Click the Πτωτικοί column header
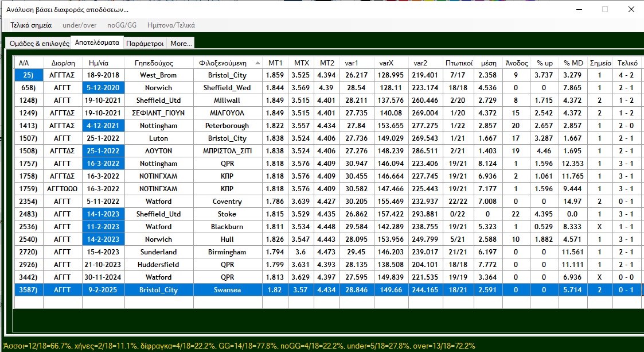Image resolution: width=644 pixels, height=352 pixels. (x=459, y=63)
